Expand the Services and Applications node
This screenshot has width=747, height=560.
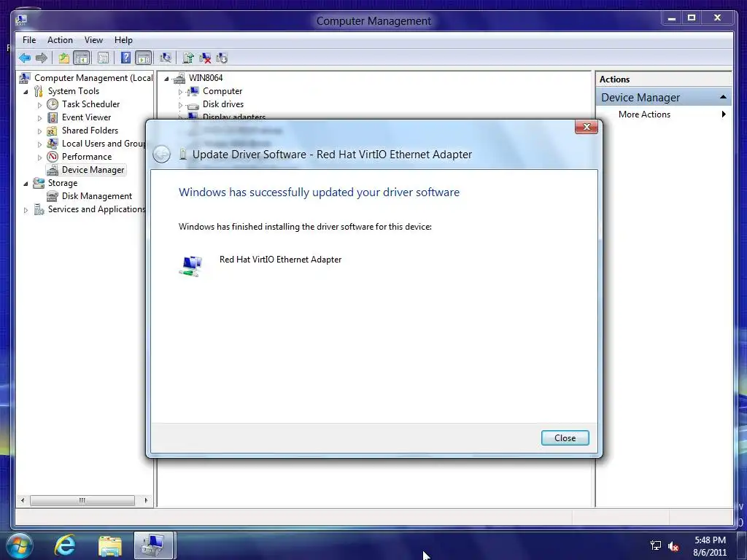pos(26,209)
